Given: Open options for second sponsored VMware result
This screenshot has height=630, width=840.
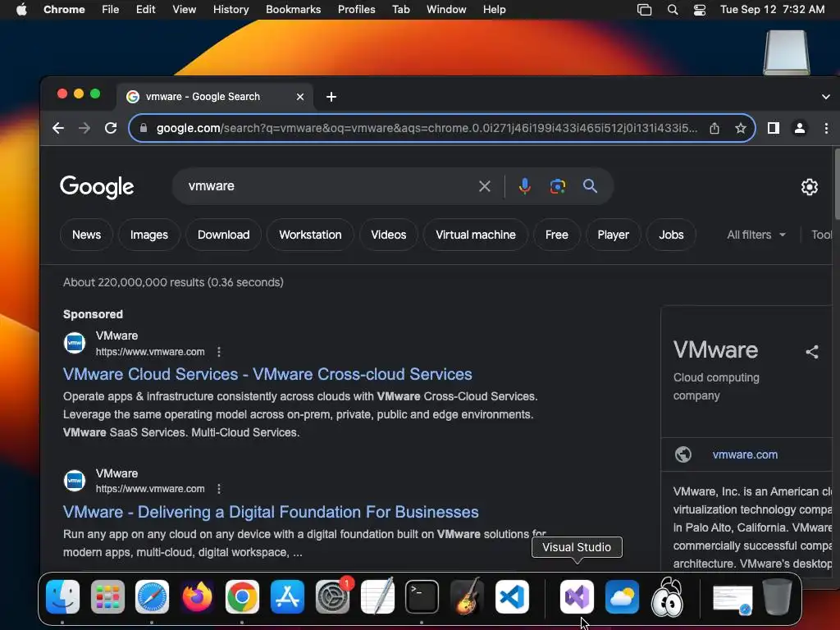Looking at the screenshot, I should point(218,489).
